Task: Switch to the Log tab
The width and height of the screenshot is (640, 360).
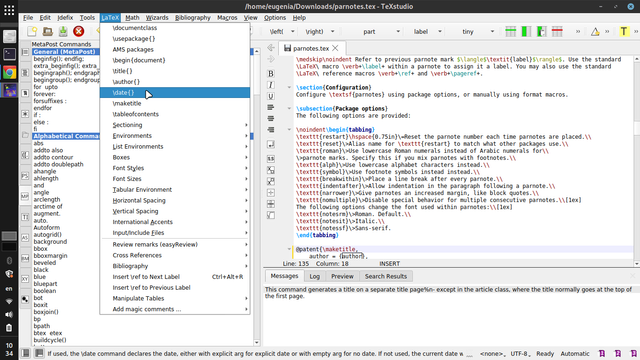Action: click(x=314, y=276)
